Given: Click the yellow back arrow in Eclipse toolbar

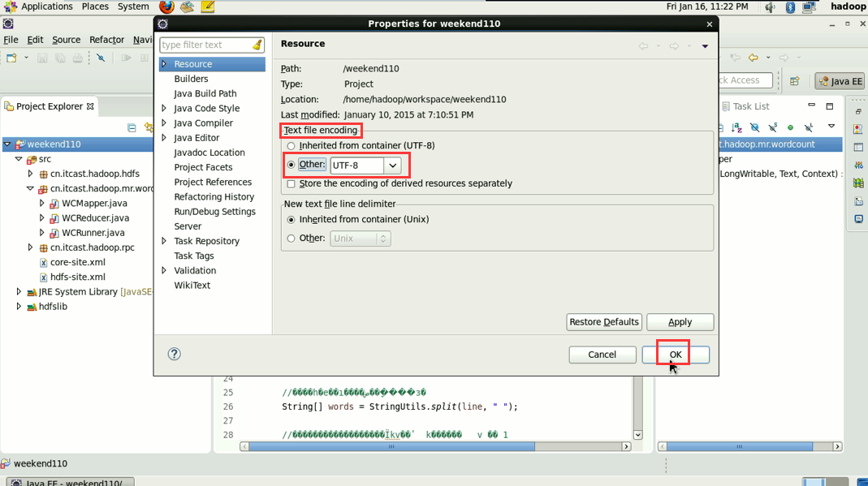Looking at the screenshot, I should tap(753, 58).
